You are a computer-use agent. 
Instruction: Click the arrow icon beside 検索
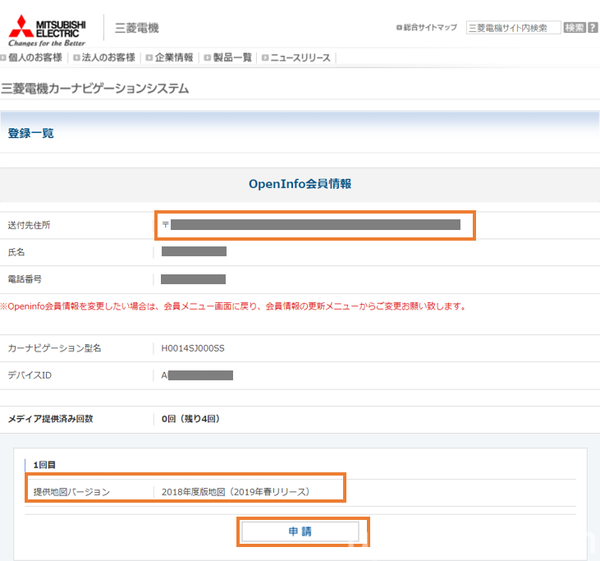pyautogui.click(x=592, y=28)
